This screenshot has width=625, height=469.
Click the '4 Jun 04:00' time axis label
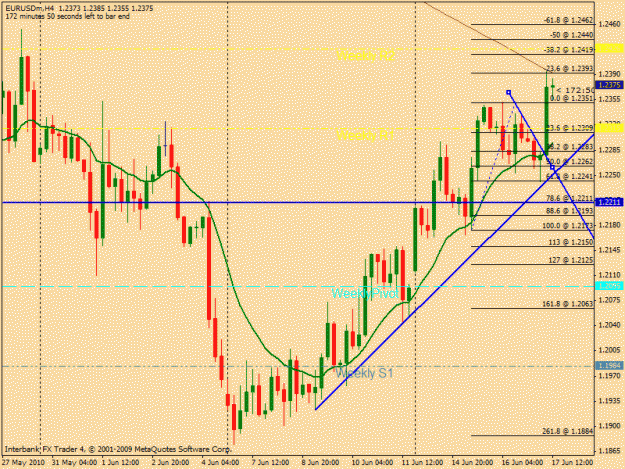(220, 463)
